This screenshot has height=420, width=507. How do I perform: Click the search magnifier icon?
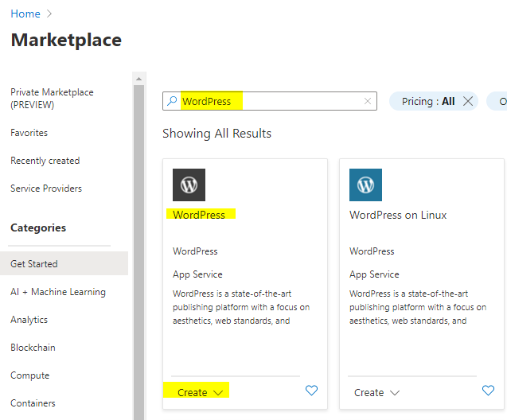(x=172, y=101)
